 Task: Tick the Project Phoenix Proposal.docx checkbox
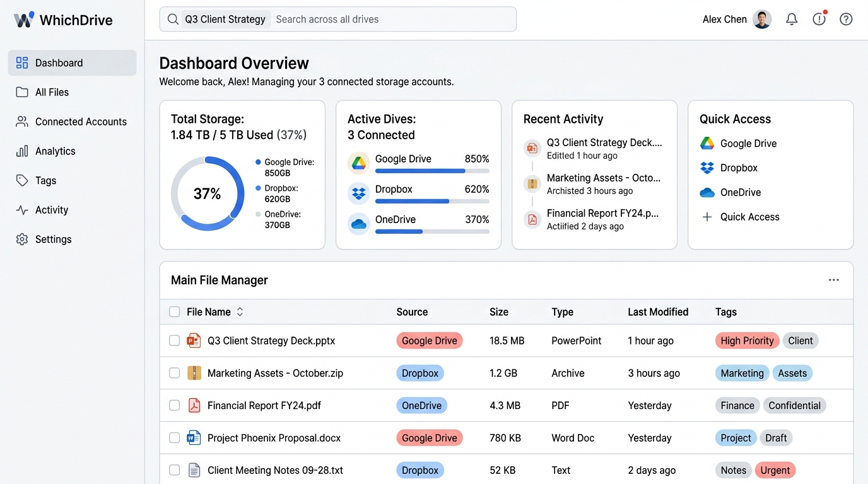(174, 438)
